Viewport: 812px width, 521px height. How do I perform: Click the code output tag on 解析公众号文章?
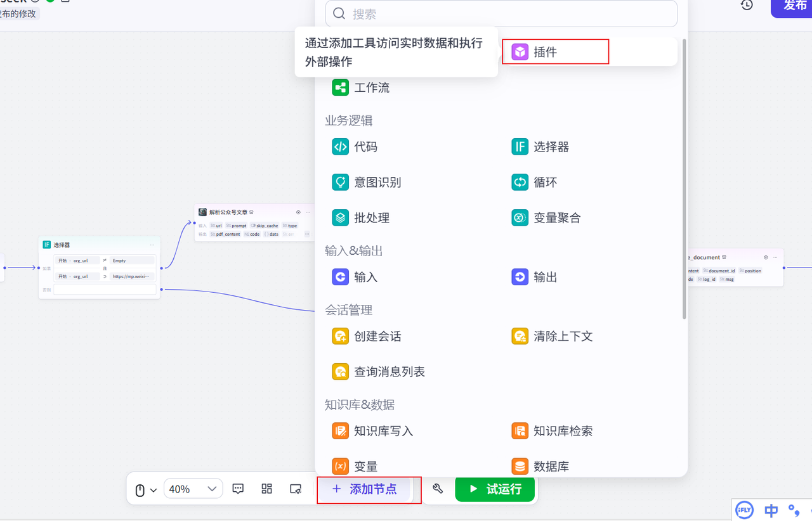[x=252, y=234]
